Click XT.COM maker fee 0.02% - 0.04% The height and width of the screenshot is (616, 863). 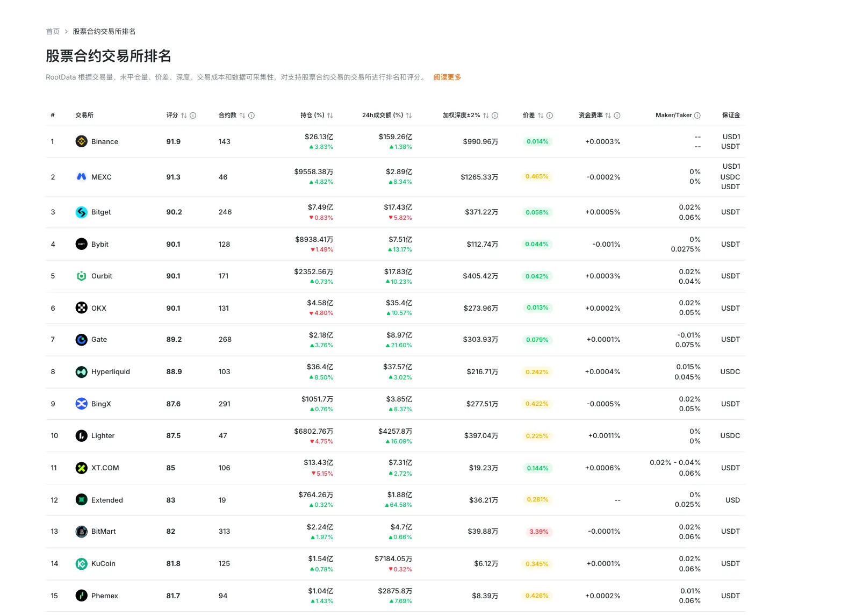pos(675,463)
